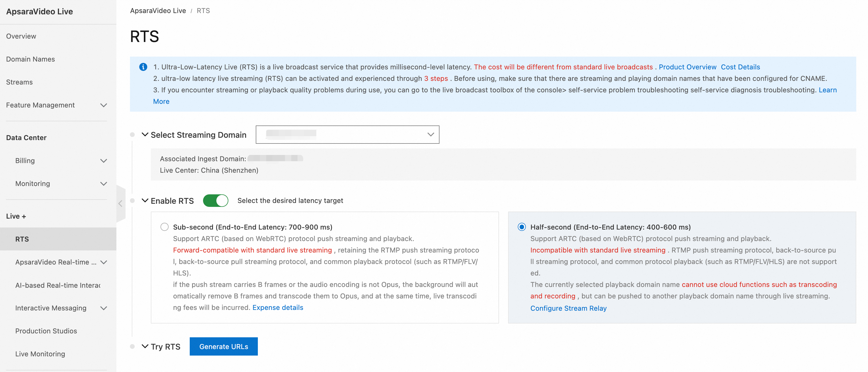Open the Select Streaming Domain dropdown

347,134
